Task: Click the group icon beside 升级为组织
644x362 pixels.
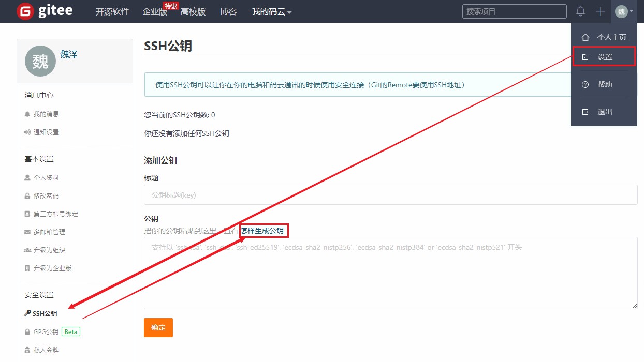Action: tap(27, 250)
